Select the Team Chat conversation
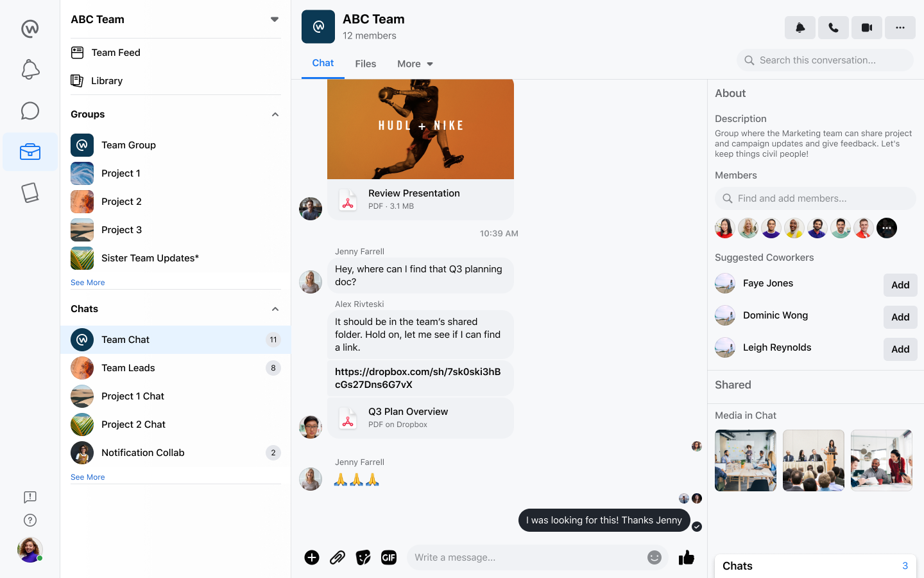This screenshot has width=924, height=578. click(175, 340)
